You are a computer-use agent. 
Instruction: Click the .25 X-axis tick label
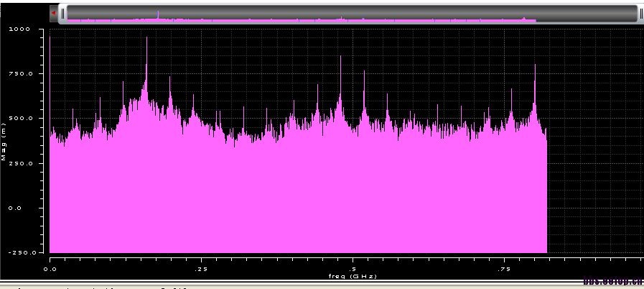click(x=200, y=269)
